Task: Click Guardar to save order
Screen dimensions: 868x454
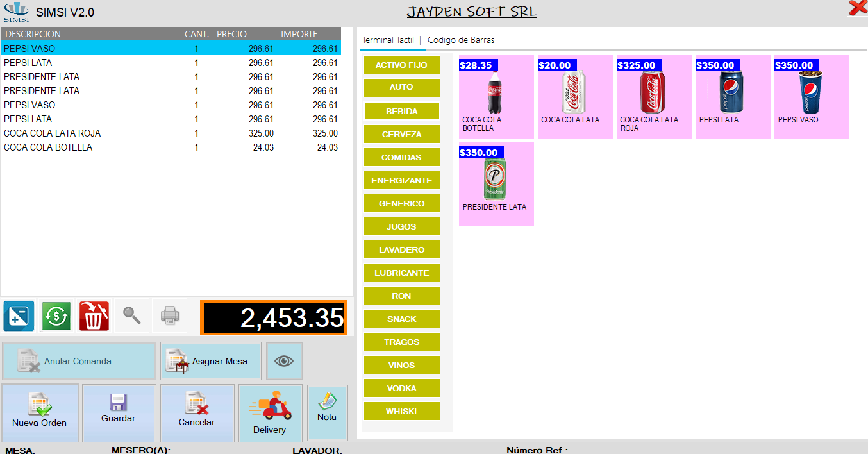Action: (x=119, y=413)
